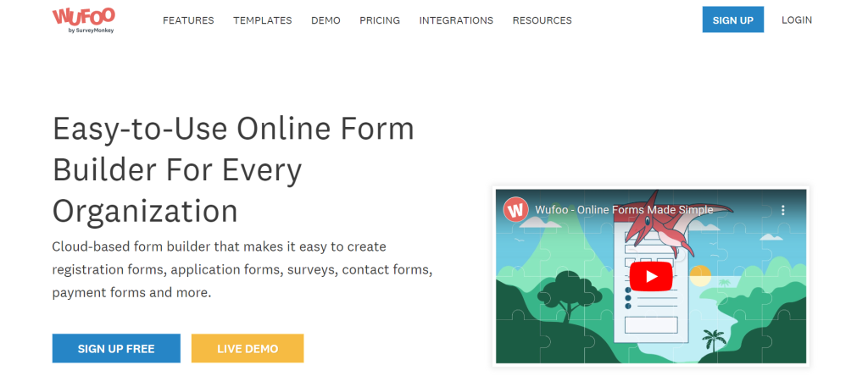This screenshot has height=387, width=868.
Task: Click the blue Sign Up button
Action: pyautogui.click(x=733, y=20)
